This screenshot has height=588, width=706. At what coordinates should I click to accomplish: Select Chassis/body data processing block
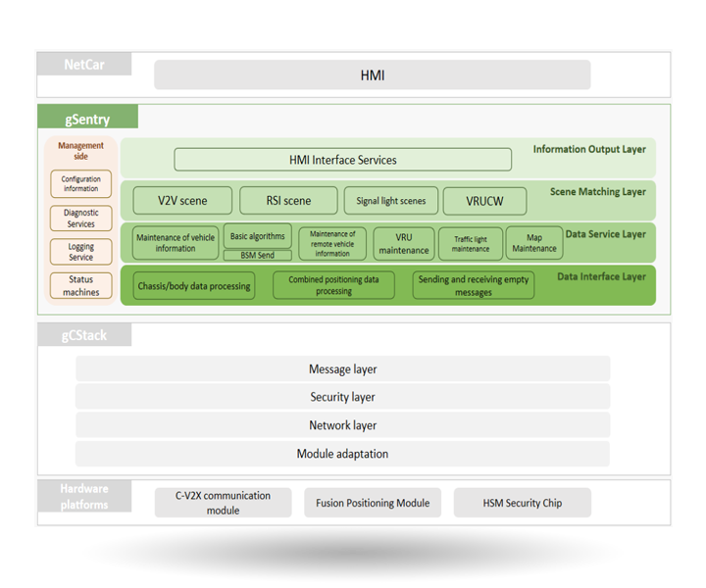point(194,286)
